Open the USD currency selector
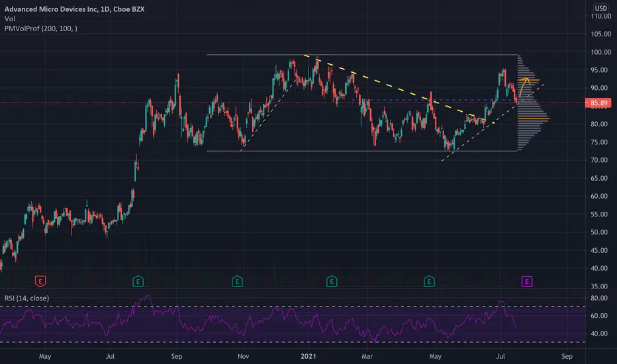 pyautogui.click(x=600, y=8)
